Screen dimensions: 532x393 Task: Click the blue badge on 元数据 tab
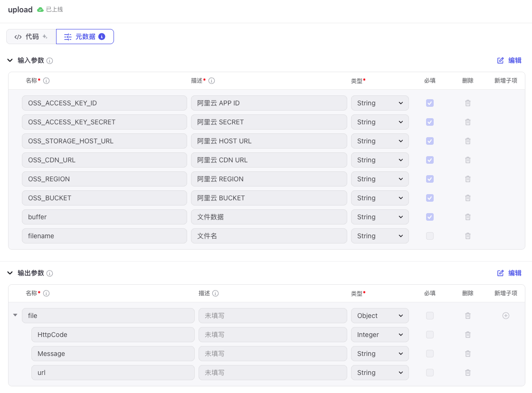pos(102,37)
